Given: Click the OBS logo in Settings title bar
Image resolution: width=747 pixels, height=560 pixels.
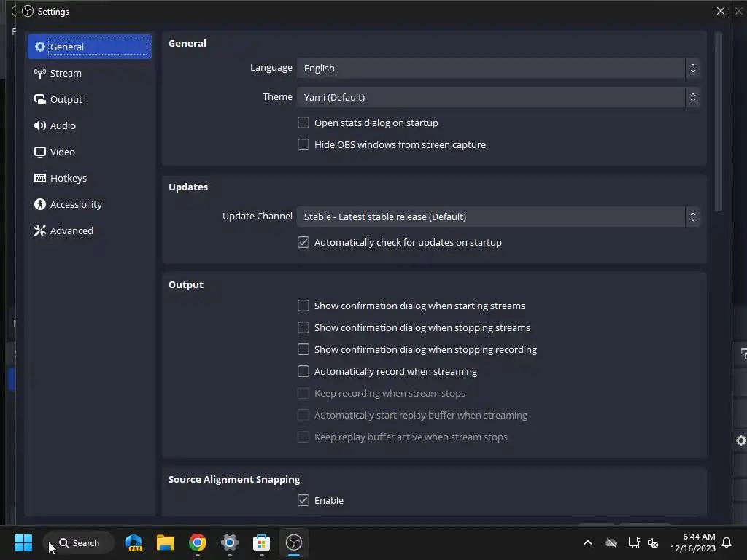Looking at the screenshot, I should pyautogui.click(x=28, y=11).
